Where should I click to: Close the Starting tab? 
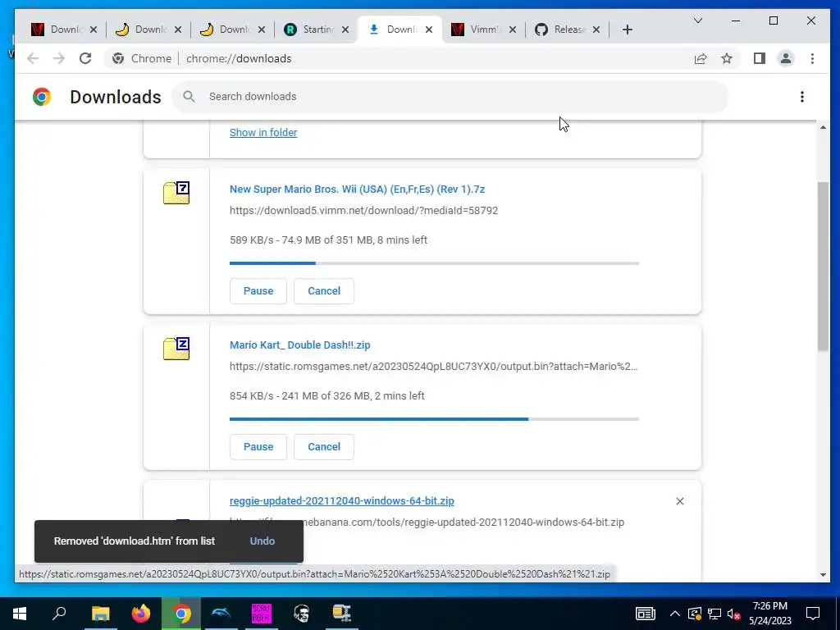[345, 30]
